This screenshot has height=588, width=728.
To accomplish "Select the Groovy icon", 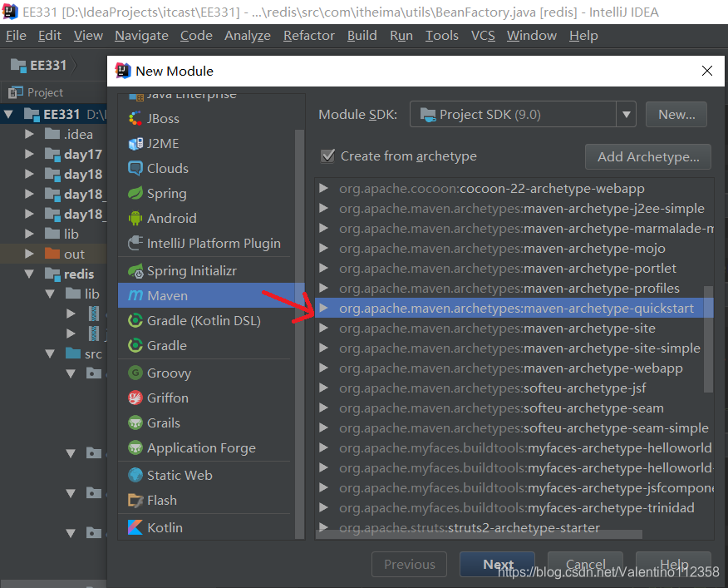I will click(x=135, y=373).
